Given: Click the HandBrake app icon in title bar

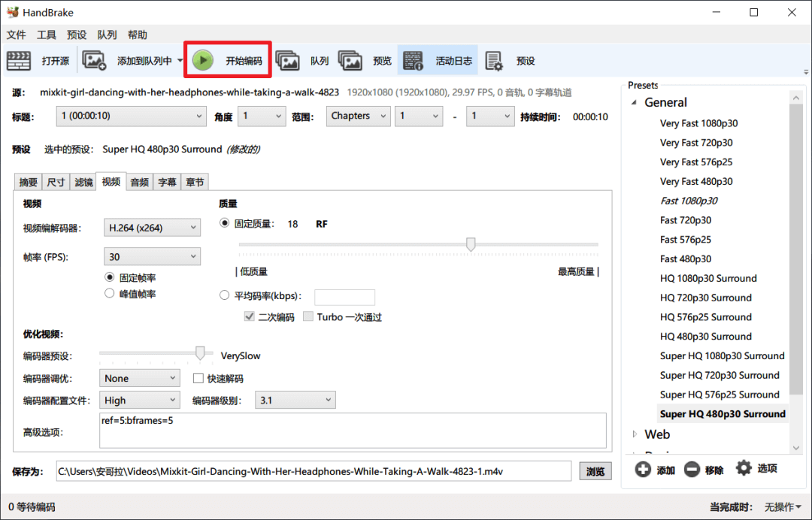Looking at the screenshot, I should click(13, 12).
